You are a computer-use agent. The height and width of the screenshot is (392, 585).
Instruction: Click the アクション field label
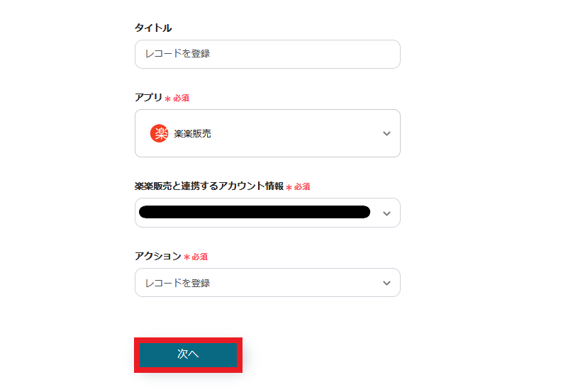pyautogui.click(x=157, y=256)
